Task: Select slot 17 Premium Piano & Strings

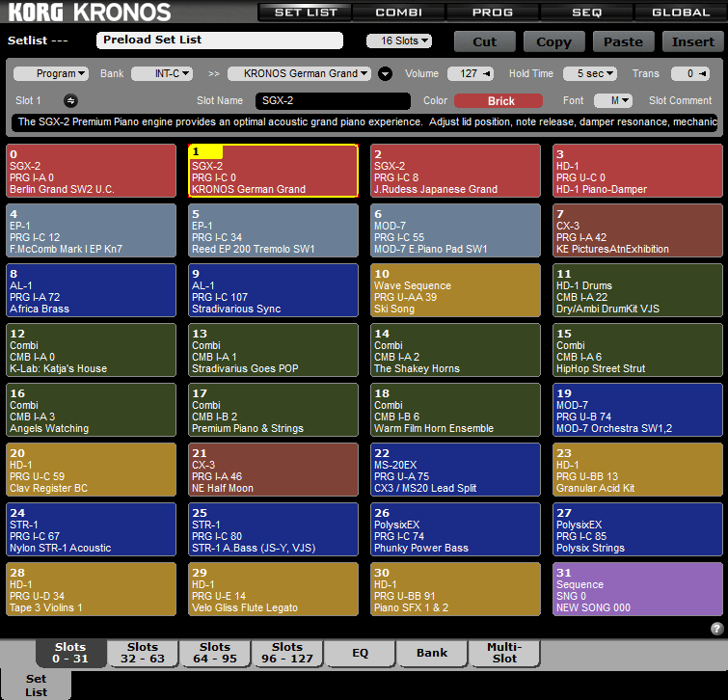Action: click(274, 410)
